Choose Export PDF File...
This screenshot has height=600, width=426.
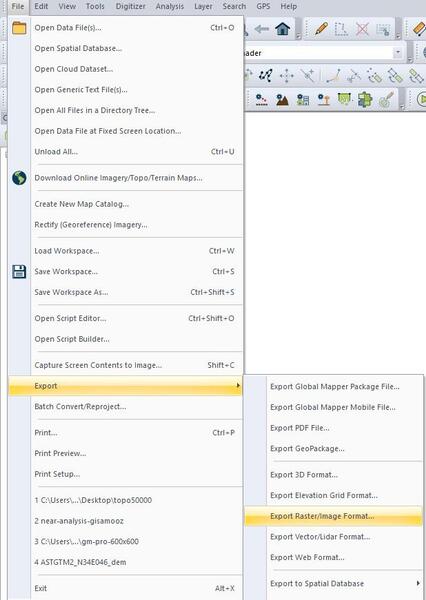coord(333,428)
